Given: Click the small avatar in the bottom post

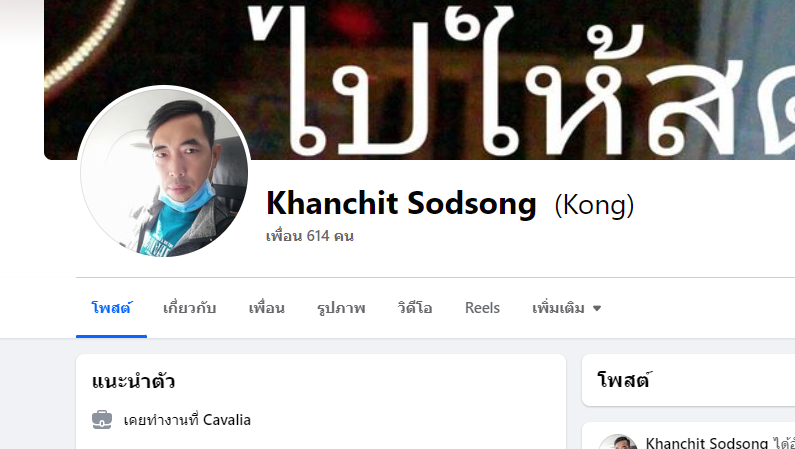Looking at the screenshot, I should pyautogui.click(x=618, y=441).
